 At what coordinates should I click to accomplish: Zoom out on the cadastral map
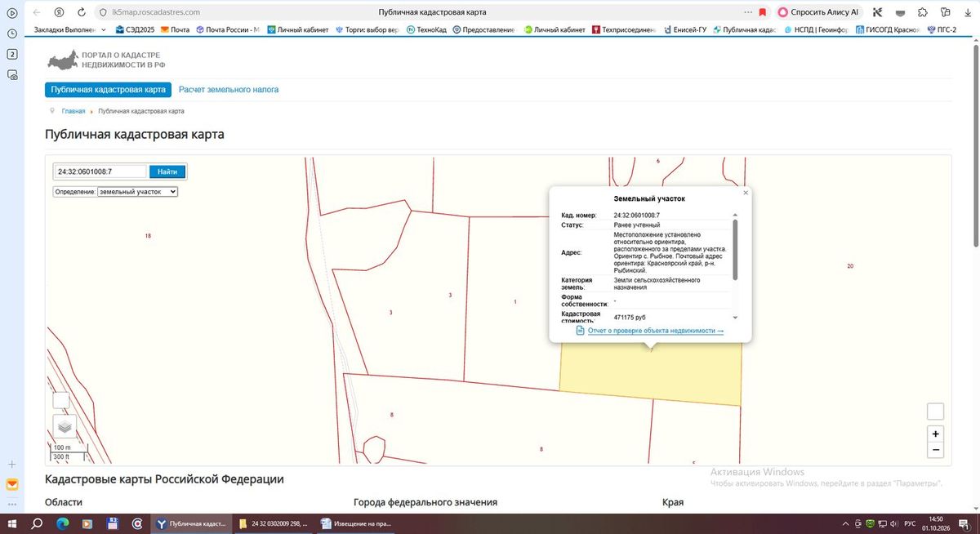point(936,450)
